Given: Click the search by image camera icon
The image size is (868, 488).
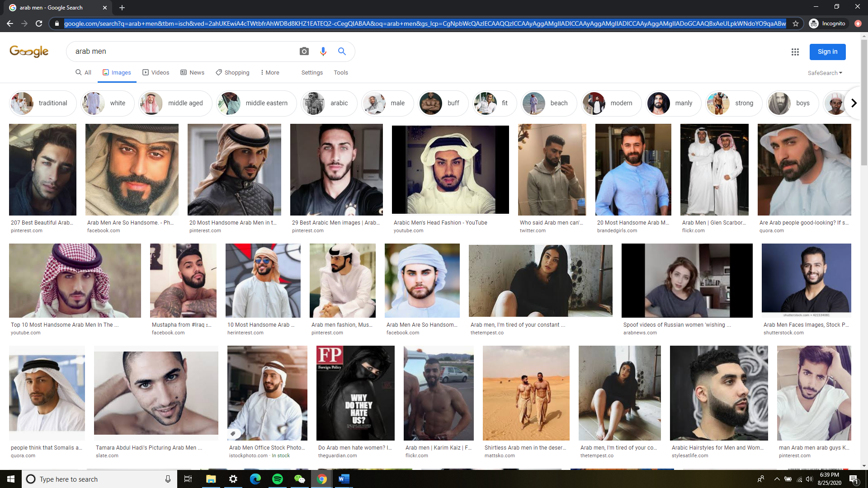Looking at the screenshot, I should pos(304,52).
